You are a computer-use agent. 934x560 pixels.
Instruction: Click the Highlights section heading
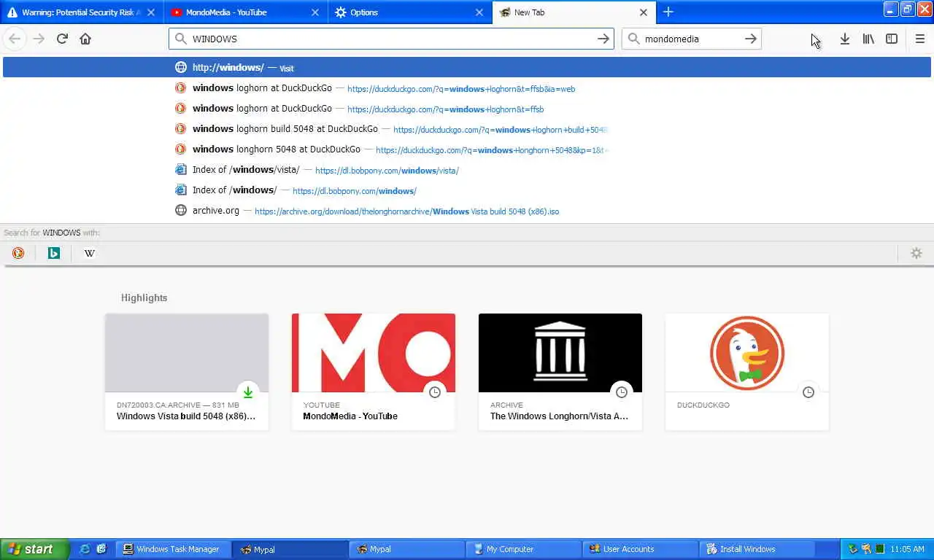tap(144, 297)
